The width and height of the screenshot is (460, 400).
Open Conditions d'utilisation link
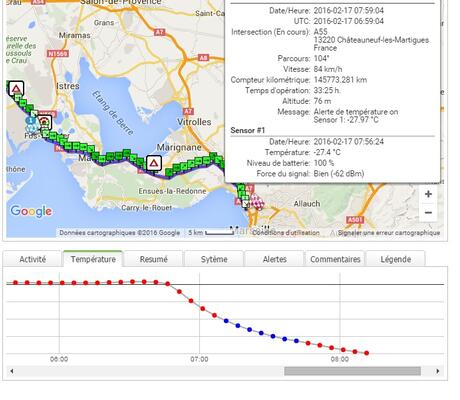click(x=286, y=233)
